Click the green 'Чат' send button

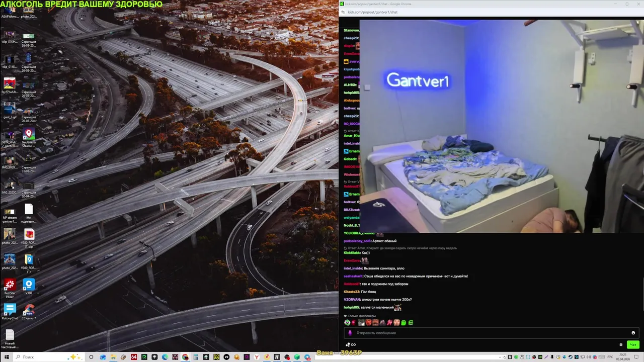coord(633,345)
